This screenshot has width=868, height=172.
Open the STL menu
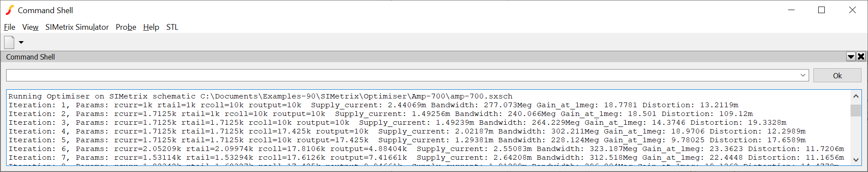[x=172, y=27]
